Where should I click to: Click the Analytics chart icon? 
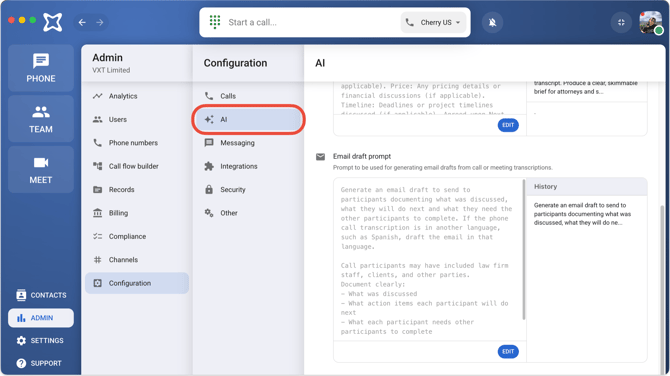coord(97,96)
